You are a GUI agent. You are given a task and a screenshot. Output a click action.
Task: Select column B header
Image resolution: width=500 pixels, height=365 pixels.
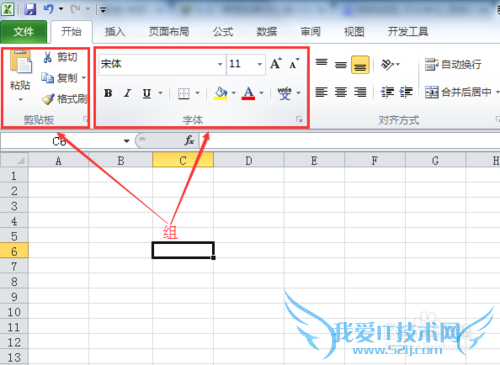tap(121, 161)
